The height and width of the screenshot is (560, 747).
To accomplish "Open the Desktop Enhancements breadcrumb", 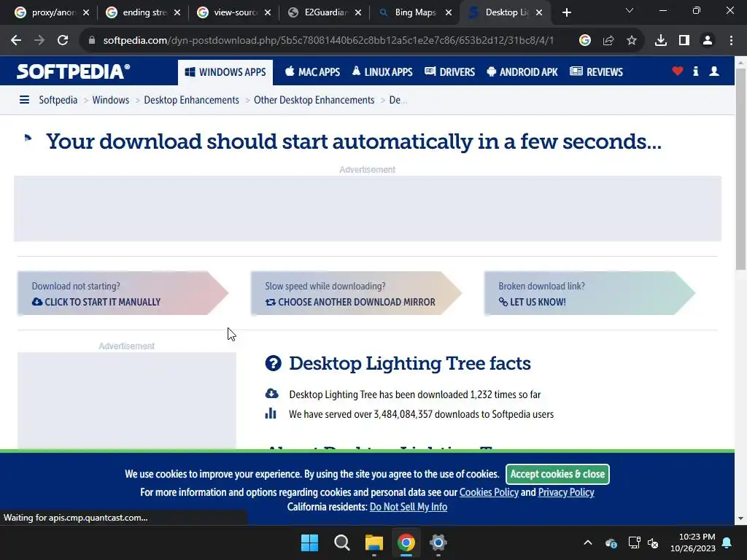I will coord(192,100).
